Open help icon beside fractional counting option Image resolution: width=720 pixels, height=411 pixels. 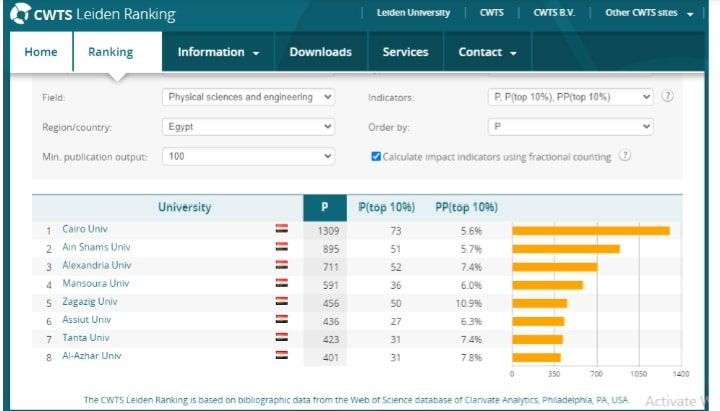tap(624, 155)
